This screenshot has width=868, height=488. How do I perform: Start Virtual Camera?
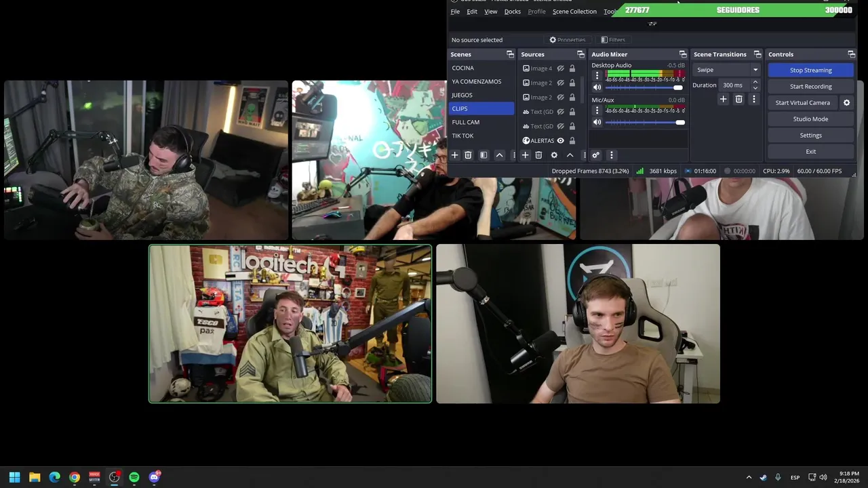coord(802,102)
